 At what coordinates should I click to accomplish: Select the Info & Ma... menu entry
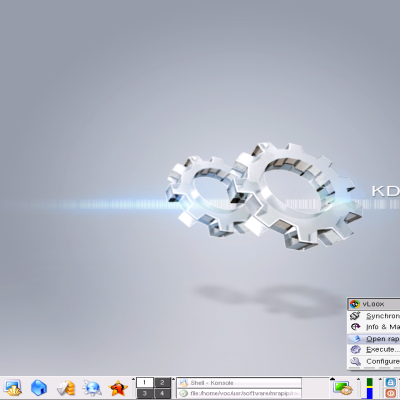point(374,327)
